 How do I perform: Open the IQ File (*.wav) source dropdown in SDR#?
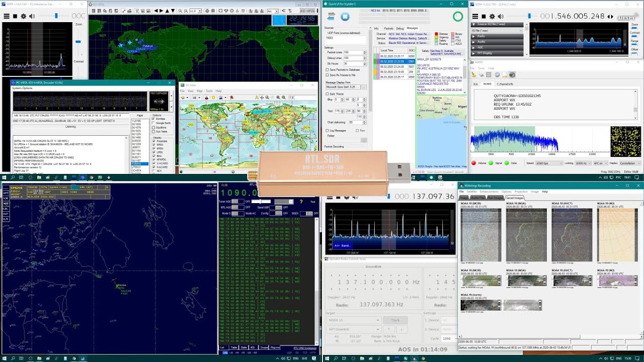[x=498, y=30]
